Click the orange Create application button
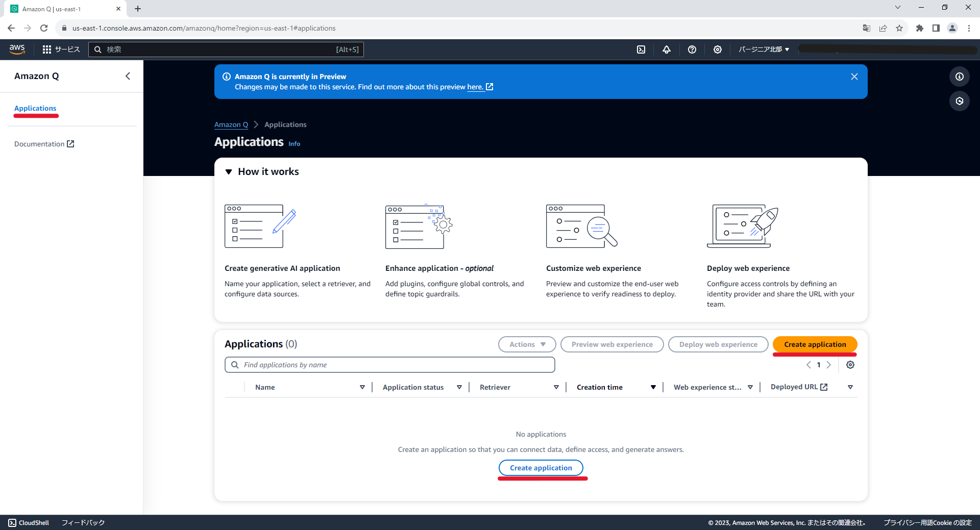This screenshot has height=530, width=980. coord(814,344)
